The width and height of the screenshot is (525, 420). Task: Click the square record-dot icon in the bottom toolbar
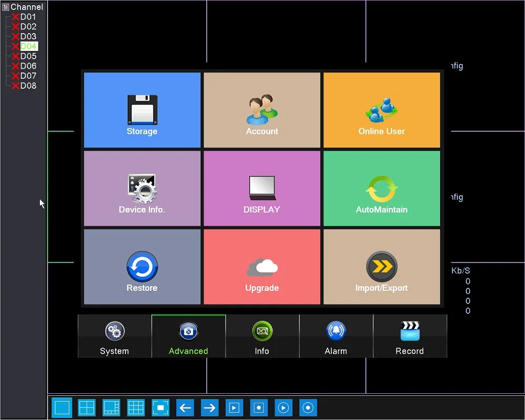pos(259,407)
